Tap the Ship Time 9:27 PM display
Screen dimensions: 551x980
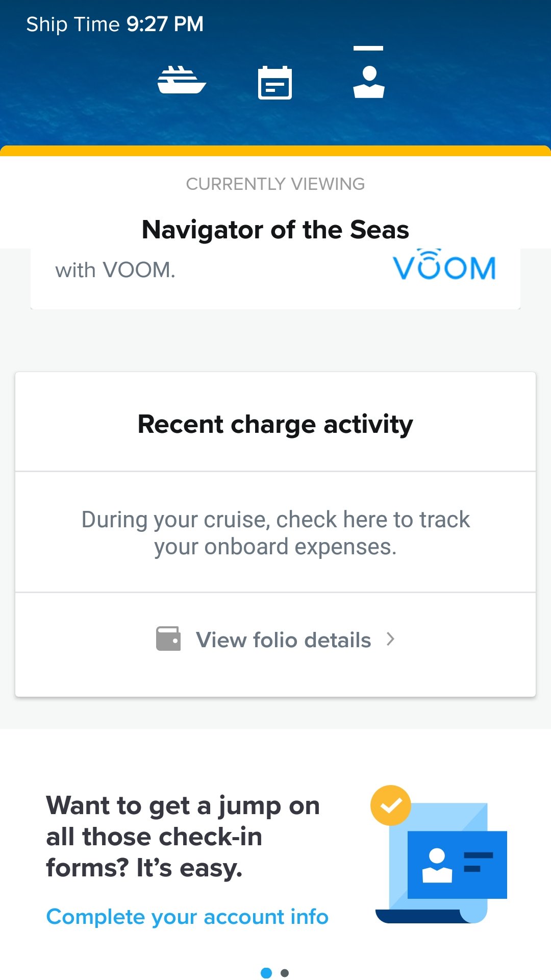click(x=115, y=24)
